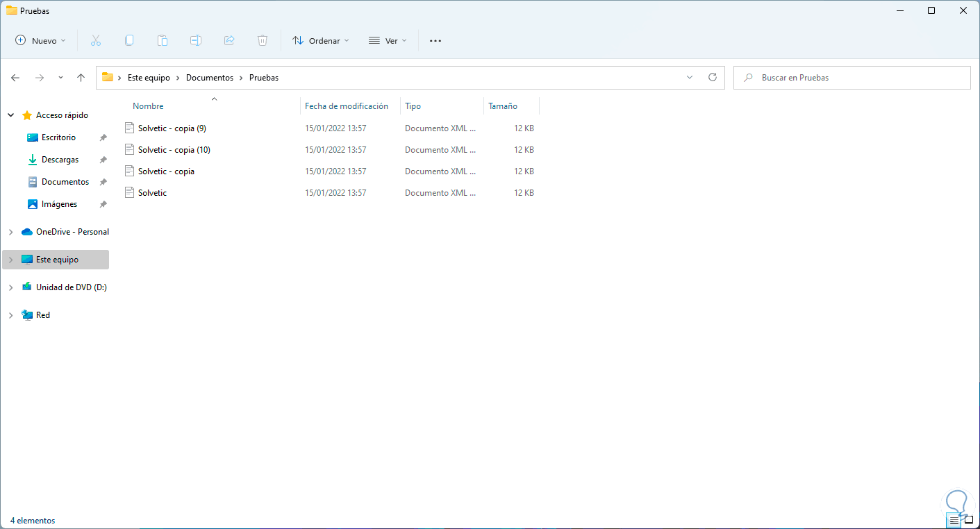The height and width of the screenshot is (529, 980).
Task: Collapse the Acceso rápido section
Action: coord(10,115)
